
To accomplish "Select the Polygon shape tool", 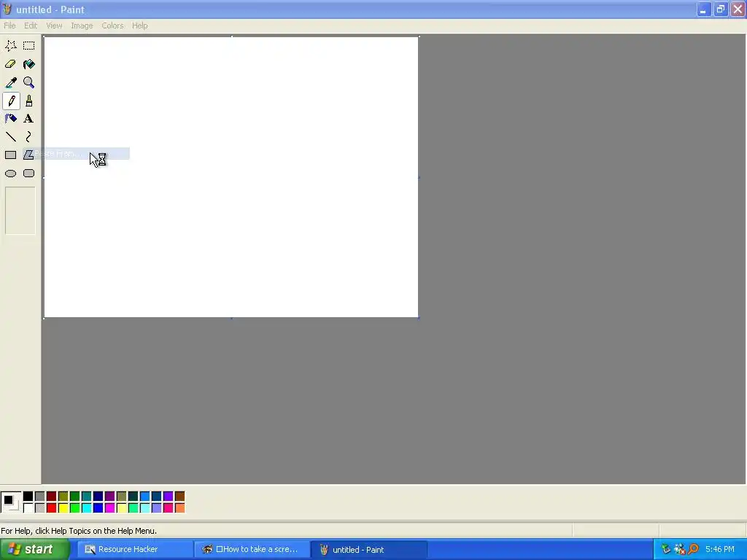I will pyautogui.click(x=29, y=155).
